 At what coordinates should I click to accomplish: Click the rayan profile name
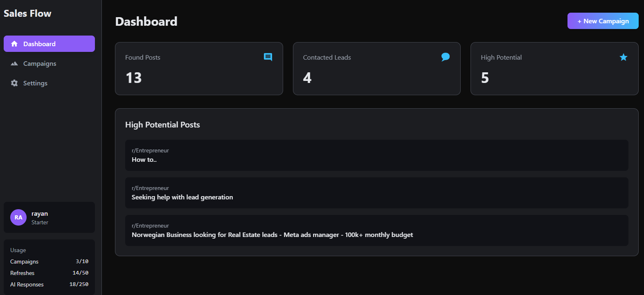coord(39,213)
